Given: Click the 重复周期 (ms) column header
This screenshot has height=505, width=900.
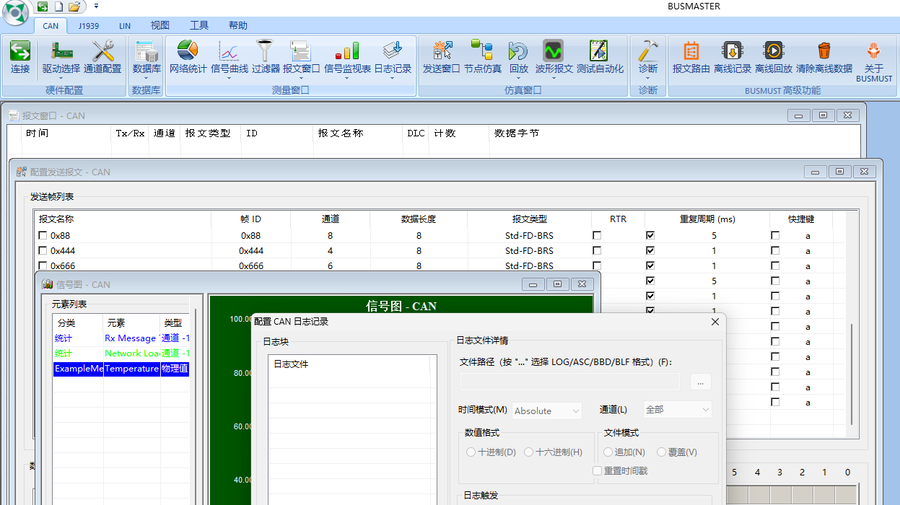Looking at the screenshot, I should 707,219.
